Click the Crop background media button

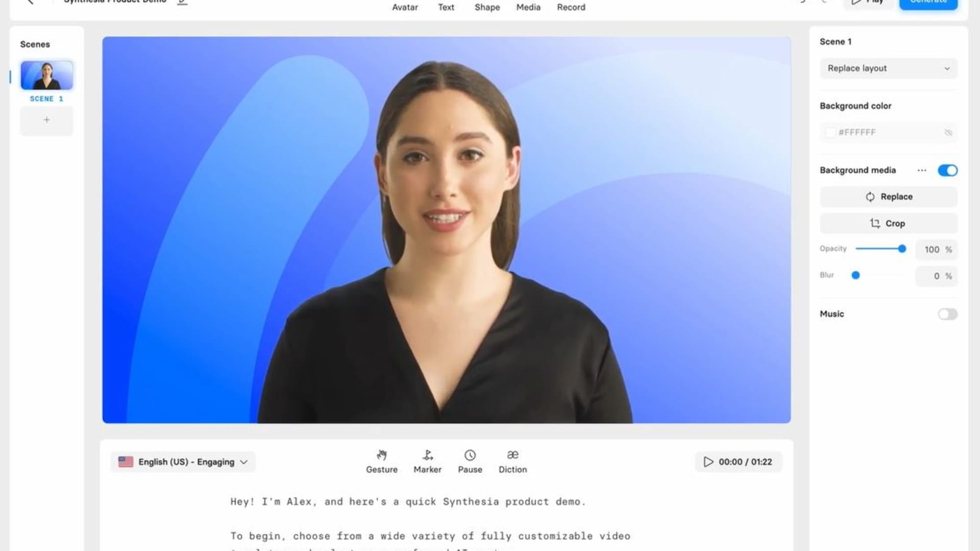(x=889, y=222)
